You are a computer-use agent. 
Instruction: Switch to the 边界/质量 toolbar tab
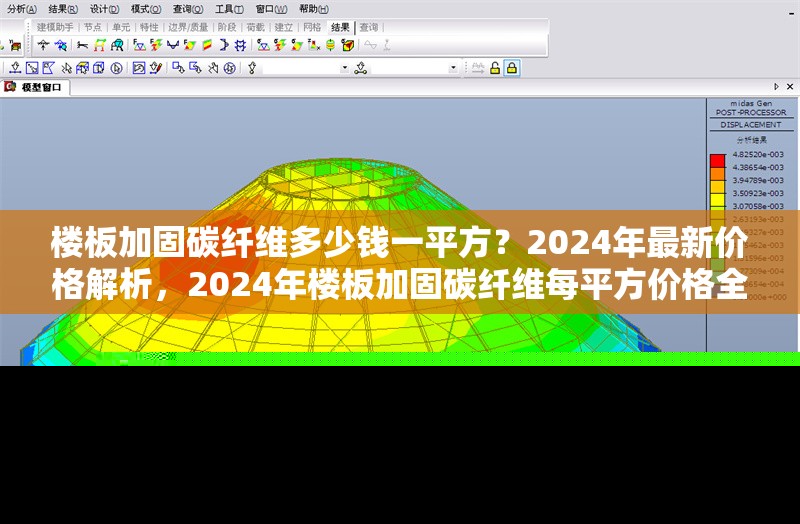[x=188, y=27]
